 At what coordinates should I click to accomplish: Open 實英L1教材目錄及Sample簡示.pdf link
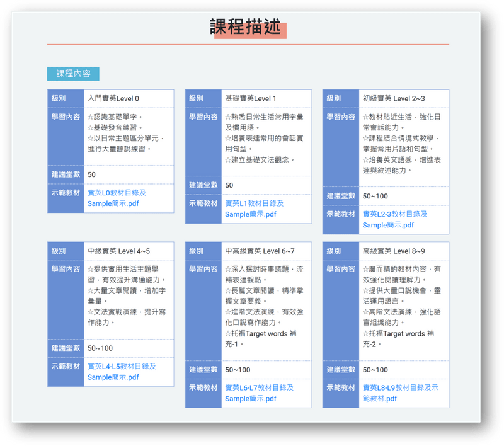254,209
